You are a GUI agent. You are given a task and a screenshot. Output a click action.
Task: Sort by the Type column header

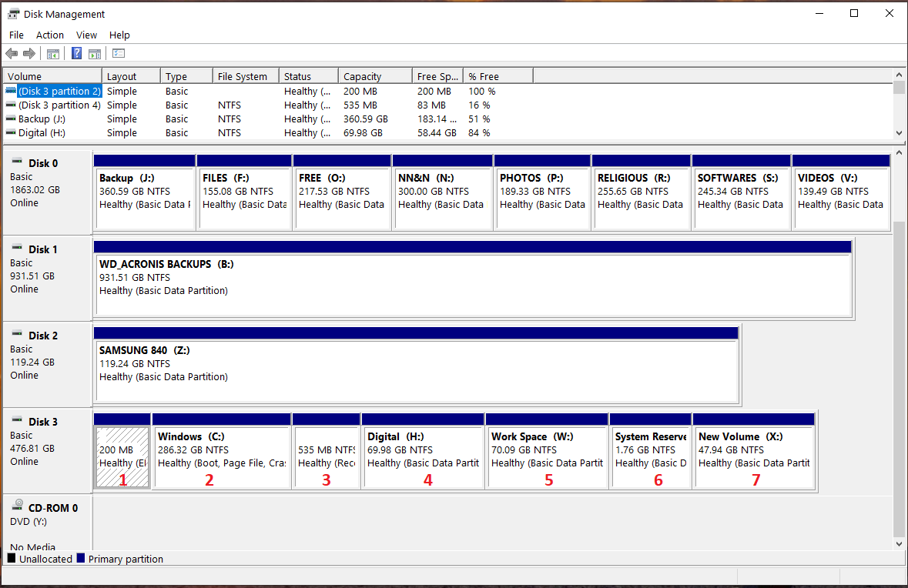point(186,76)
